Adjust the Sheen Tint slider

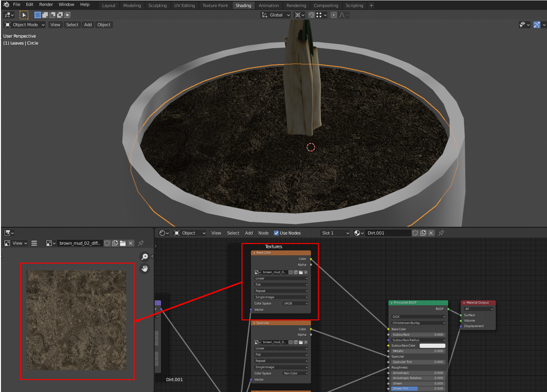click(418, 389)
